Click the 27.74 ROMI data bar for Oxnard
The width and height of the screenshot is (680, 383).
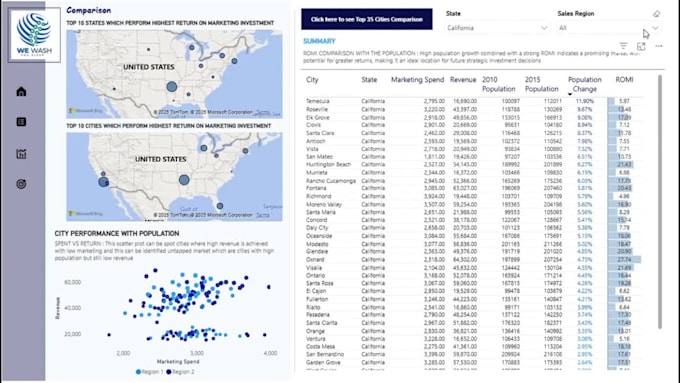[x=624, y=259]
